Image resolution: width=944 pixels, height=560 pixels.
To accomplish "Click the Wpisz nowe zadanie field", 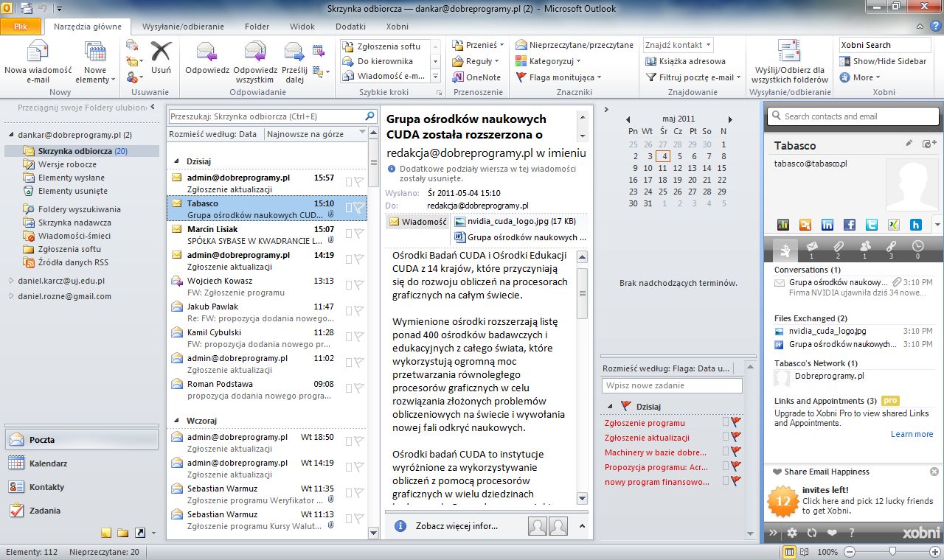I will pos(672,385).
